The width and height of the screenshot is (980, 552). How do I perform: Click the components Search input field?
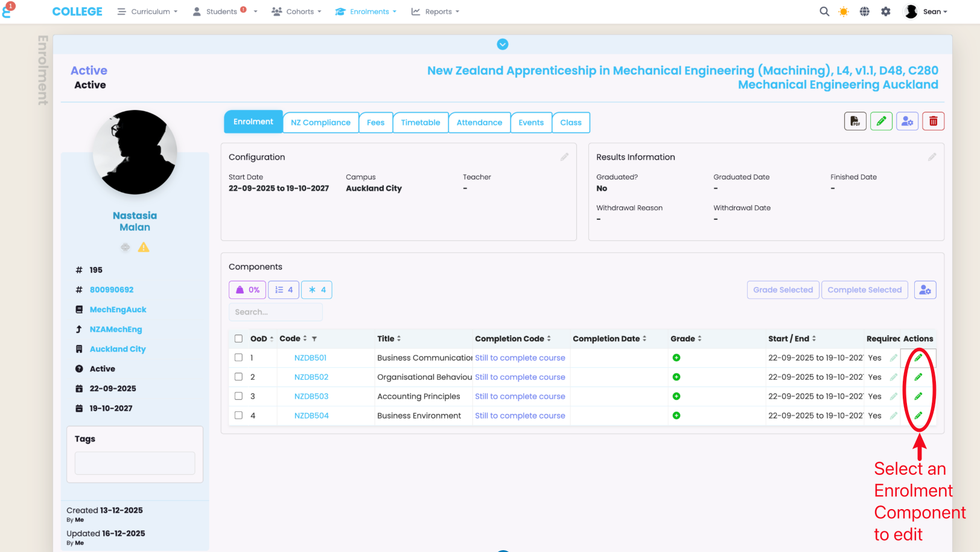coord(275,312)
